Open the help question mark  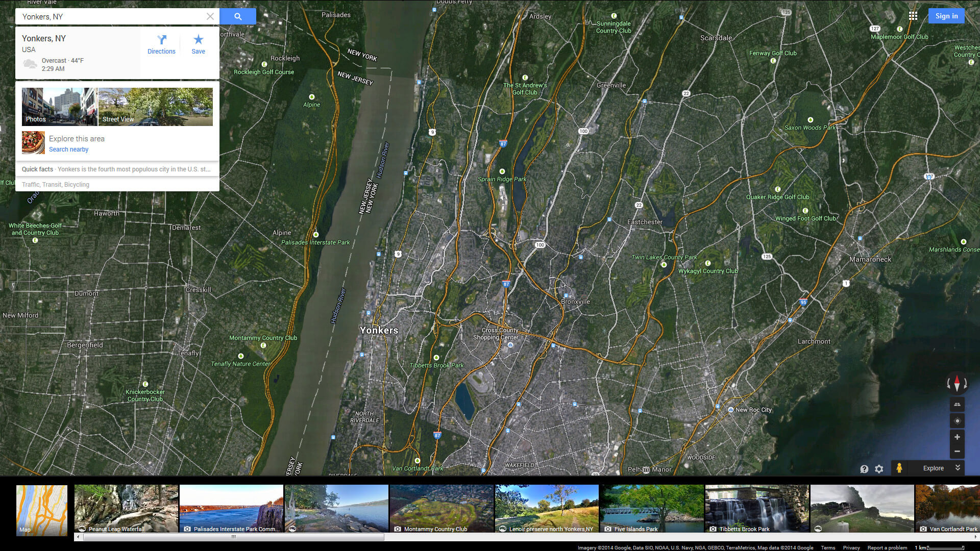[x=864, y=469]
